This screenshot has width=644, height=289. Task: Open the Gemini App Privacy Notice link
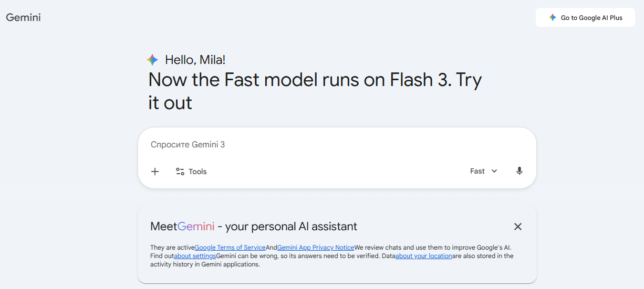pos(316,248)
